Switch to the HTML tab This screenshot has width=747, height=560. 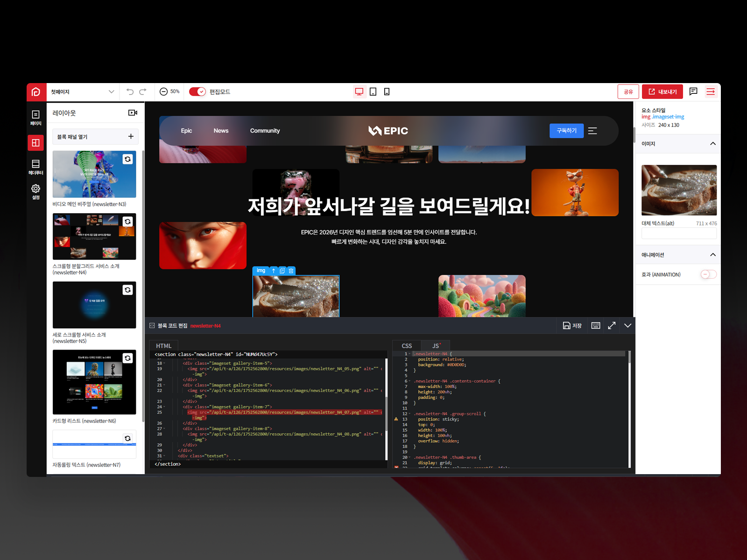[x=163, y=346]
